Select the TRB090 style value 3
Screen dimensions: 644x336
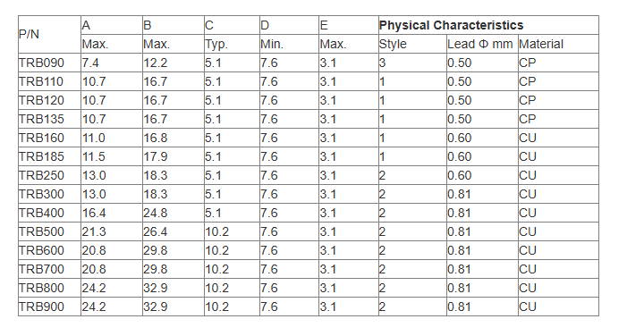pyautogui.click(x=412, y=63)
